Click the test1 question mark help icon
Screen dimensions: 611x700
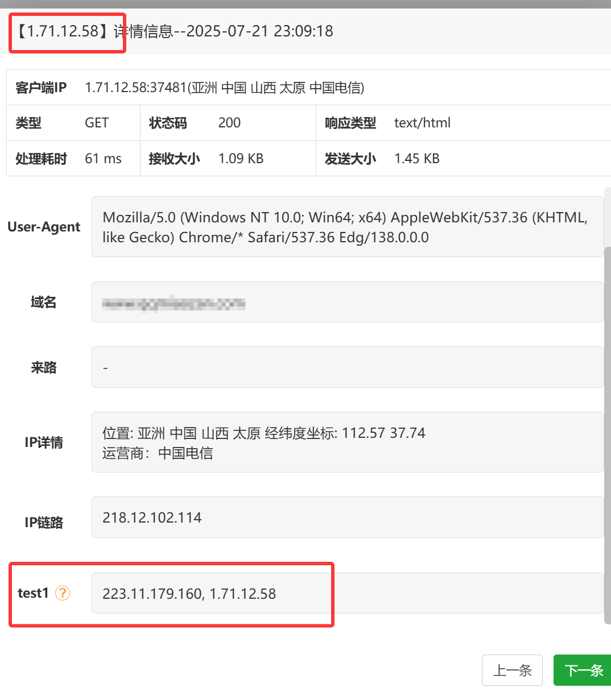(x=63, y=593)
